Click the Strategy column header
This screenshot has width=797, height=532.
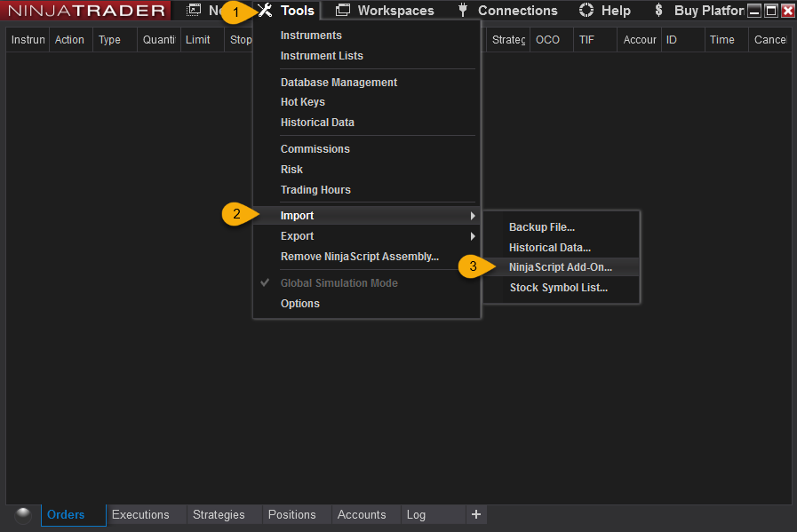click(x=508, y=40)
